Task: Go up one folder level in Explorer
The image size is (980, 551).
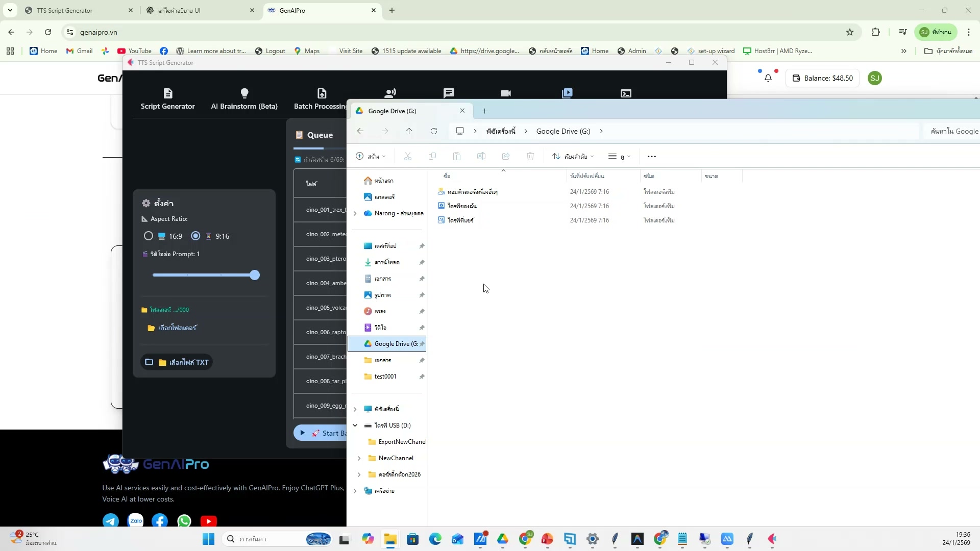Action: 409,131
